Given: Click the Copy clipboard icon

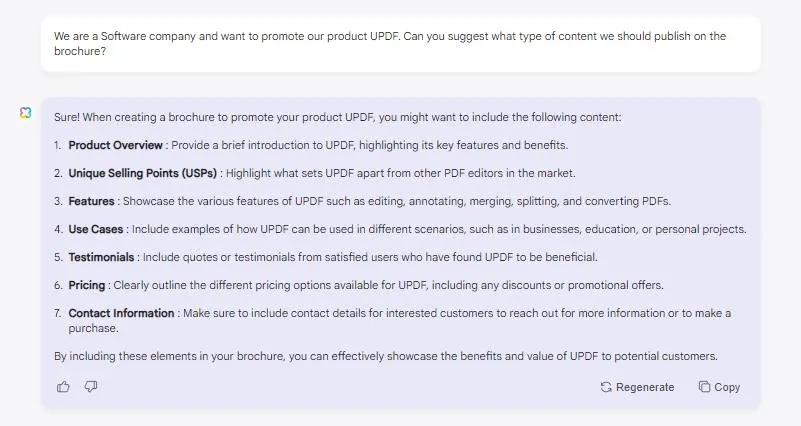Looking at the screenshot, I should 704,387.
